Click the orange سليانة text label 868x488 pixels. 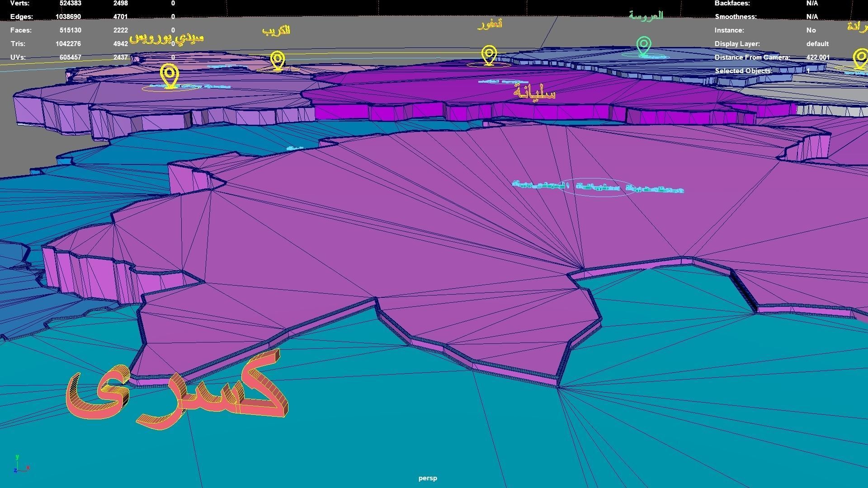click(534, 93)
